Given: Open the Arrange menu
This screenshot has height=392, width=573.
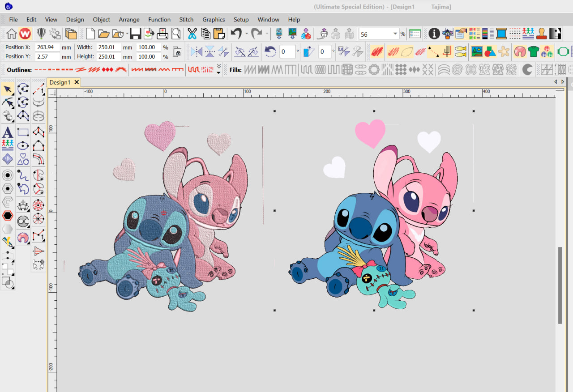Looking at the screenshot, I should coord(129,19).
